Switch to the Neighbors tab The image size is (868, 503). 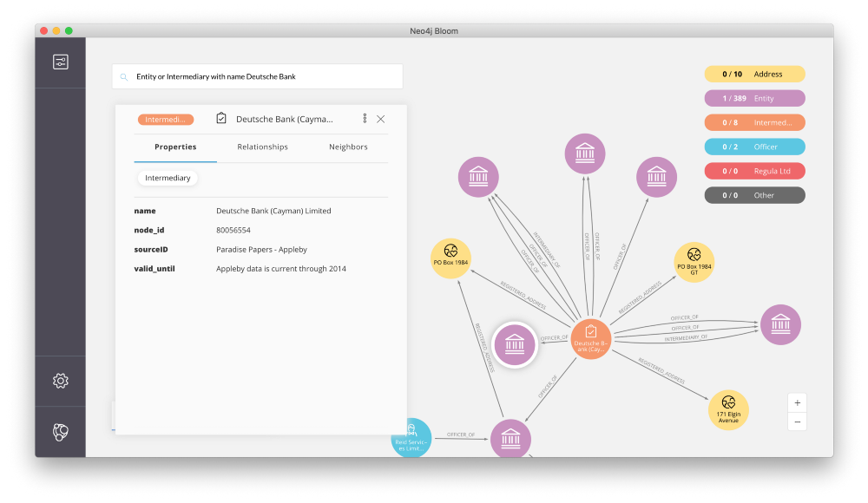pos(348,147)
